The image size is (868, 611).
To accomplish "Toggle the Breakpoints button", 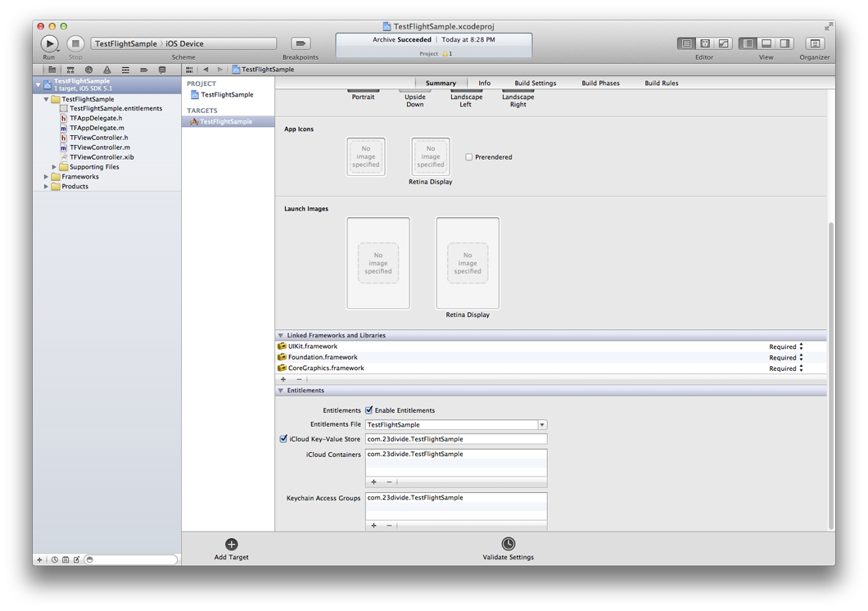I will (x=300, y=43).
